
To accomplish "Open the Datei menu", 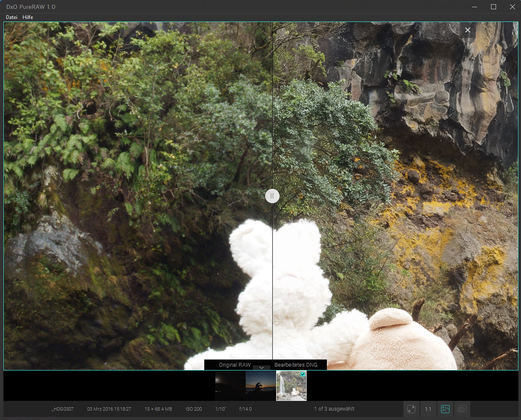I will point(11,17).
